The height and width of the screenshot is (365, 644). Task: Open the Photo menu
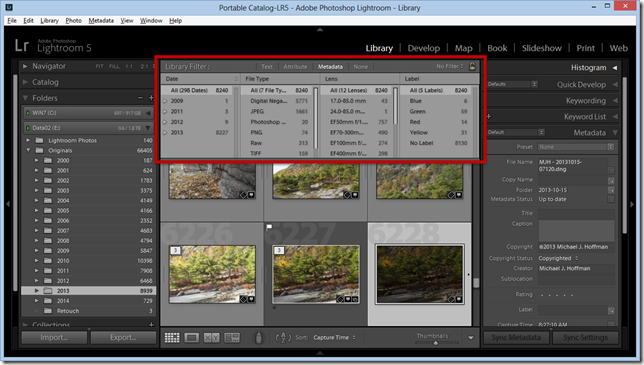click(x=74, y=21)
